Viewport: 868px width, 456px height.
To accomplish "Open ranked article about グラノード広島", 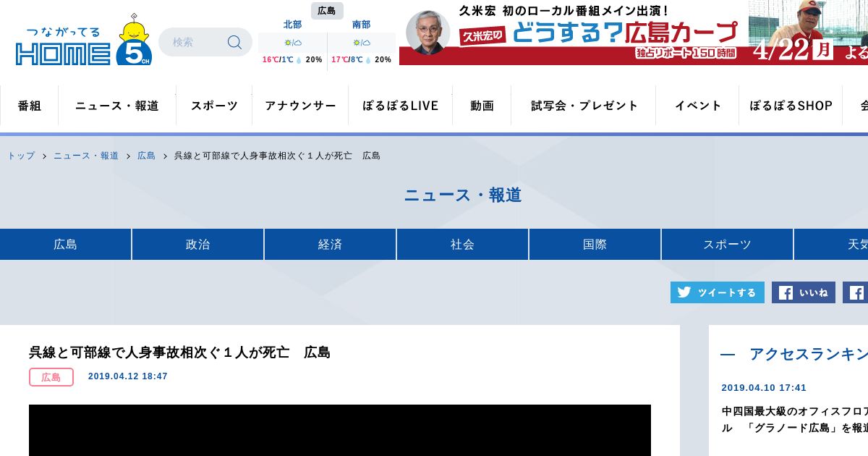I will point(795,419).
